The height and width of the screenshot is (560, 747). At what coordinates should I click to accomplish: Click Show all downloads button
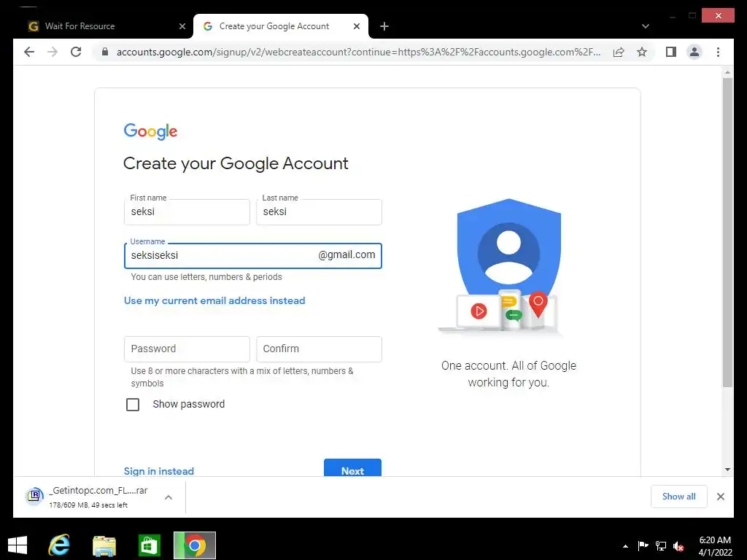click(679, 496)
